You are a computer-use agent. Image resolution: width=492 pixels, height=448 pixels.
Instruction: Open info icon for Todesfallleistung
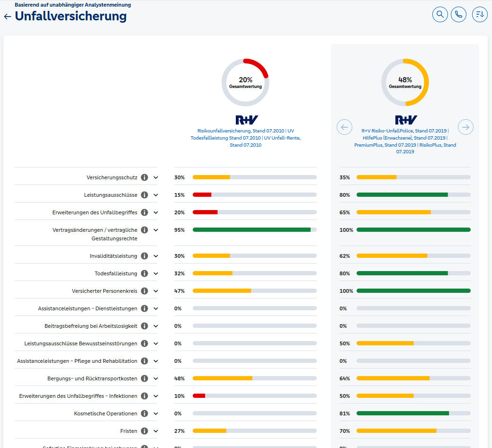pos(144,273)
